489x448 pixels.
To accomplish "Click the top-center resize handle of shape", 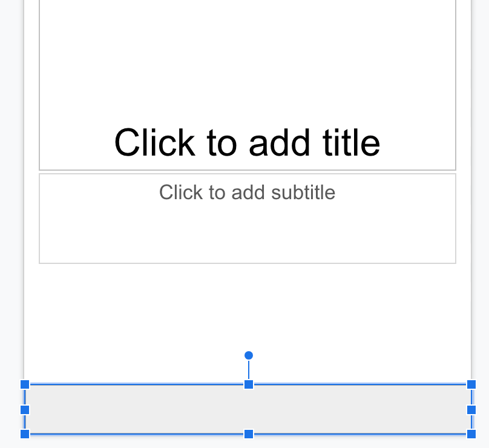I will (x=249, y=384).
